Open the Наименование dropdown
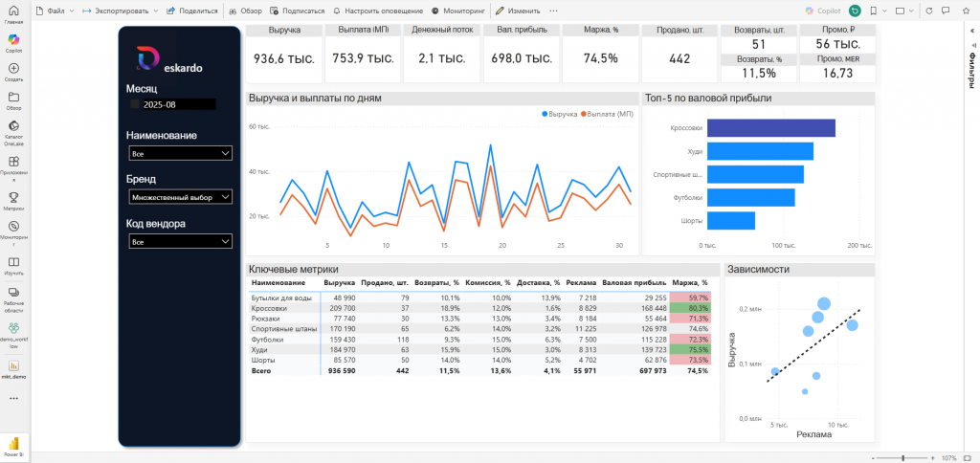The width and height of the screenshot is (980, 463). point(180,153)
